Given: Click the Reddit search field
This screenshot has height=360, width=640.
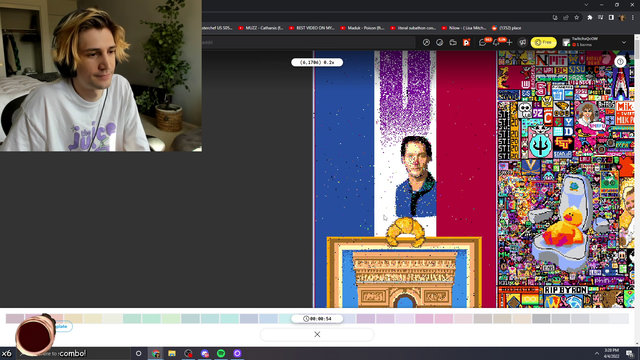Looking at the screenshot, I should (x=309, y=42).
